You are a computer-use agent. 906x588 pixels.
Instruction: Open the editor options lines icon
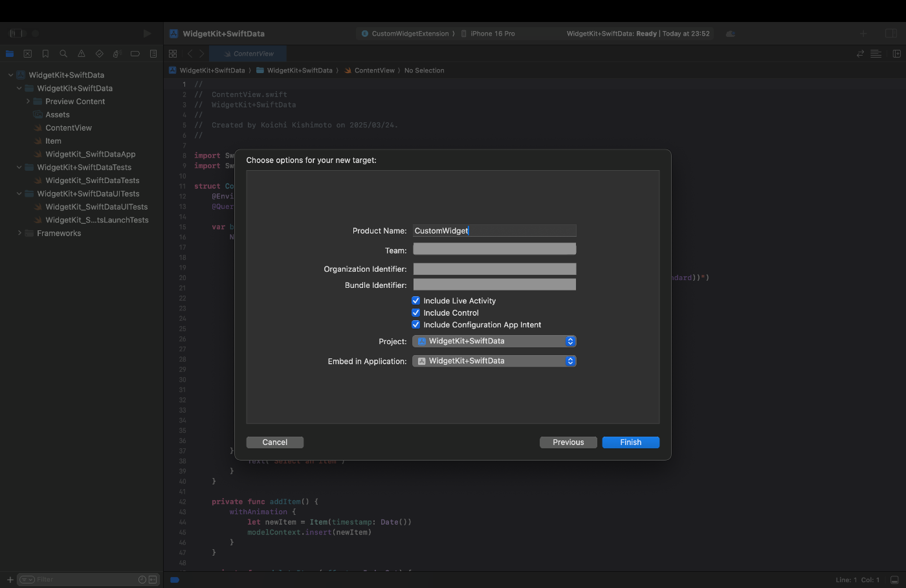click(876, 54)
